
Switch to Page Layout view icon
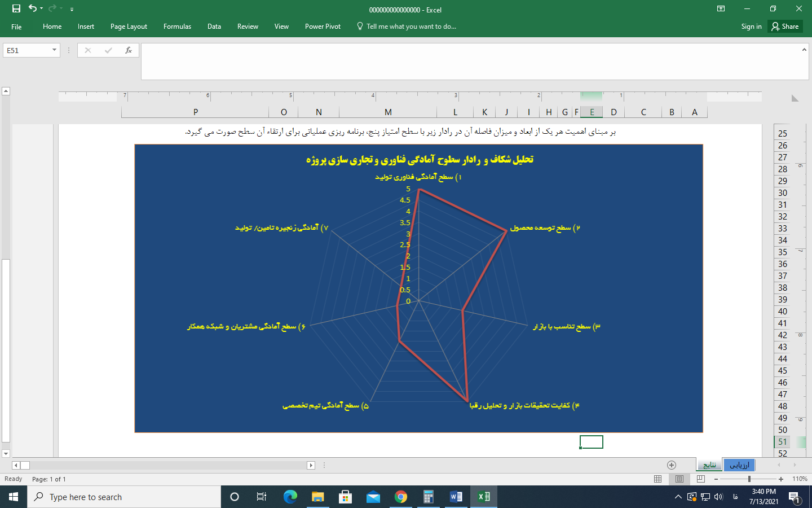click(x=679, y=479)
